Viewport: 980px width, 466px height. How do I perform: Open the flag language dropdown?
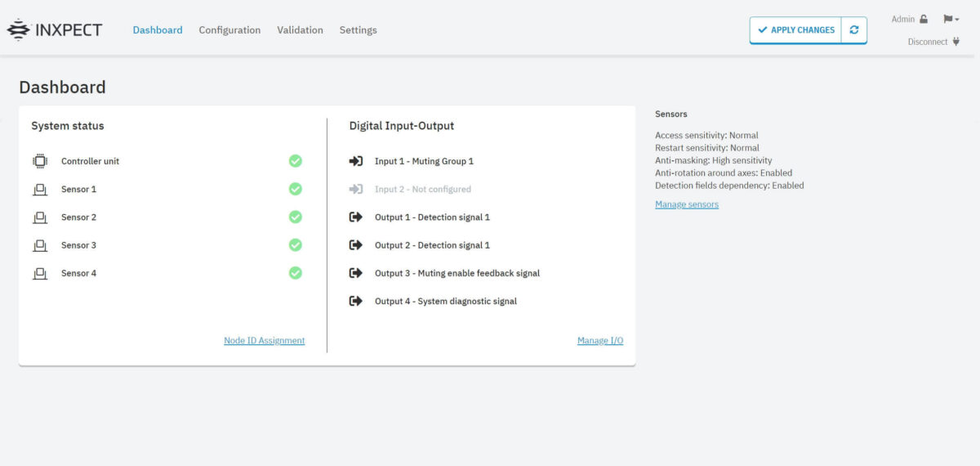click(951, 19)
